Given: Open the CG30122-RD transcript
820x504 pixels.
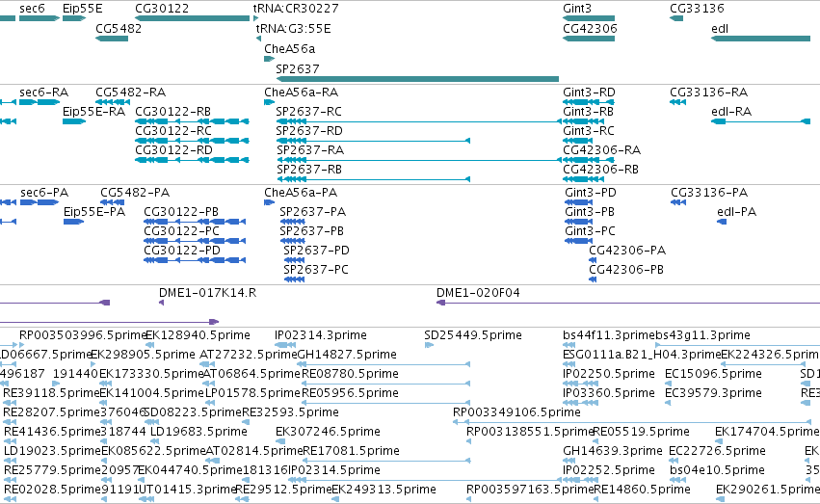Looking at the screenshot, I should pos(173,150).
